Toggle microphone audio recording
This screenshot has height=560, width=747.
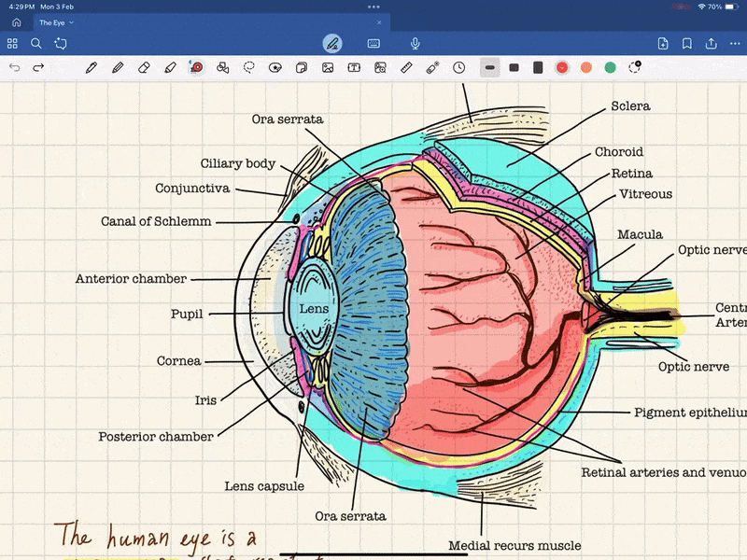pyautogui.click(x=415, y=43)
